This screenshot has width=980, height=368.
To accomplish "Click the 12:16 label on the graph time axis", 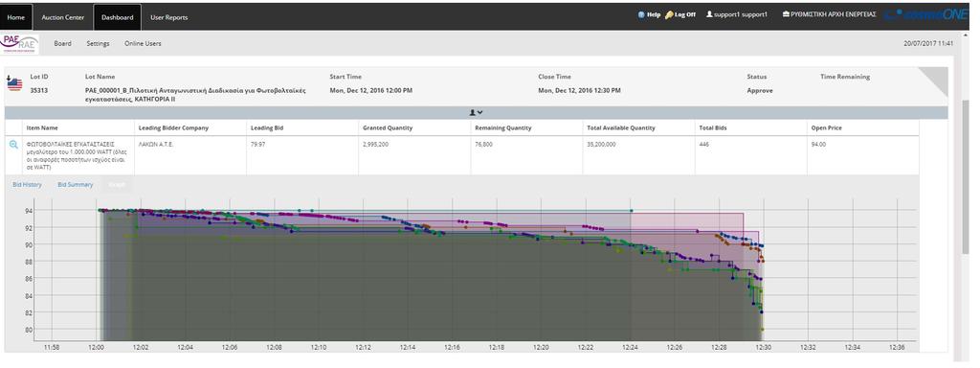I will tap(452, 347).
